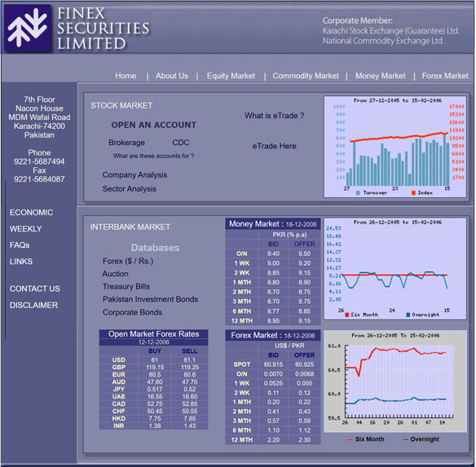Image resolution: width=476 pixels, height=467 pixels.
Task: Click the blue Overnight legend square in money chart
Action: [408, 315]
